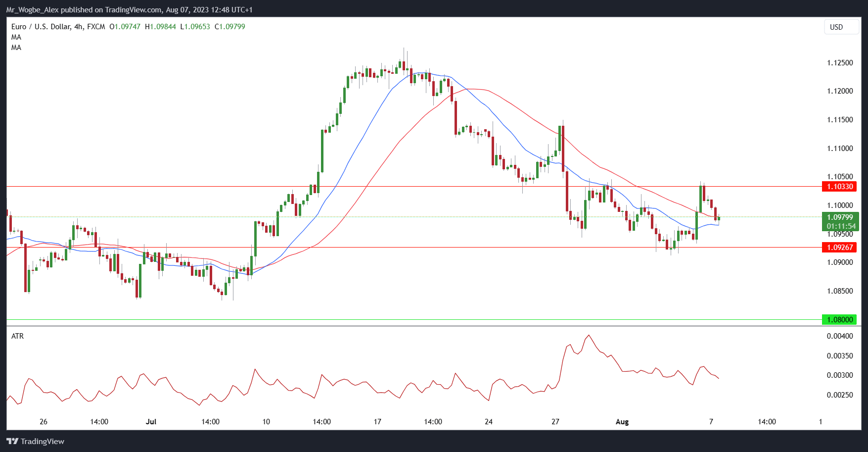This screenshot has height=452, width=868.
Task: Click the 1.09267 red price level label
Action: 839,248
